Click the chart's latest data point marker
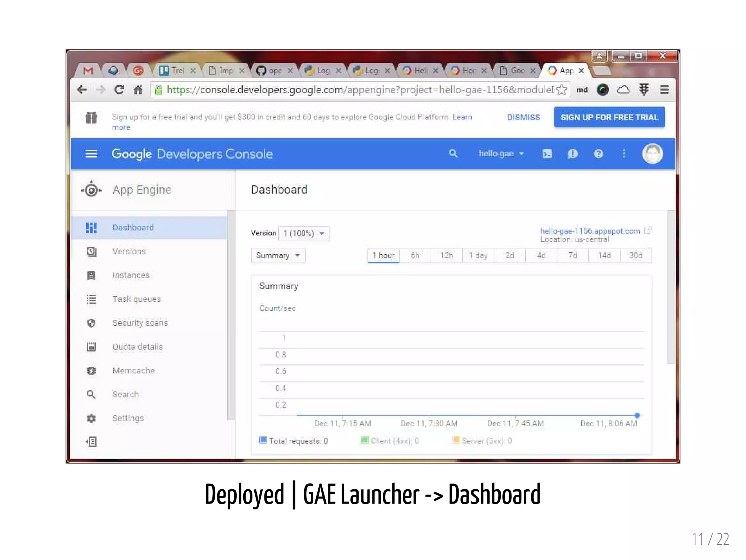The height and width of the screenshot is (560, 746). coord(637,415)
